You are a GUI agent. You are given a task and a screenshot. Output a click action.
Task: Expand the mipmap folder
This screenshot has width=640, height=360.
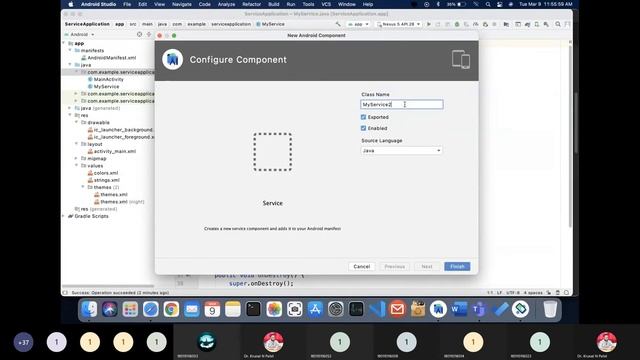coord(76,158)
